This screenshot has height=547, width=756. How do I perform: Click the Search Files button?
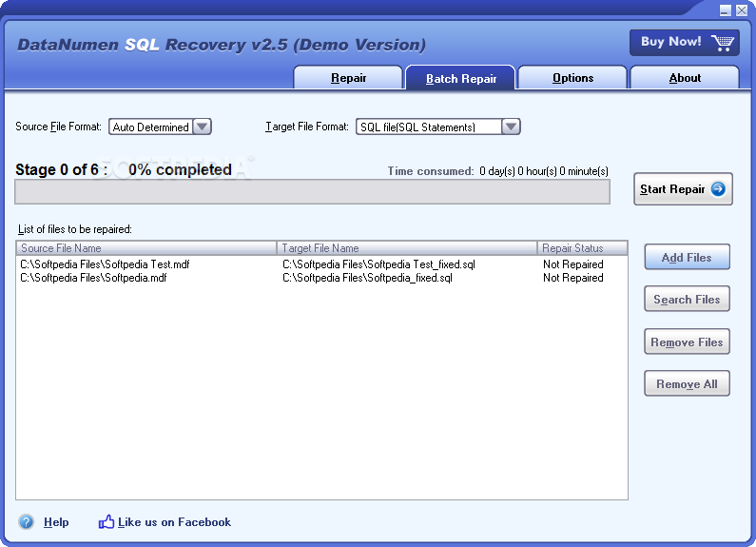tap(687, 299)
